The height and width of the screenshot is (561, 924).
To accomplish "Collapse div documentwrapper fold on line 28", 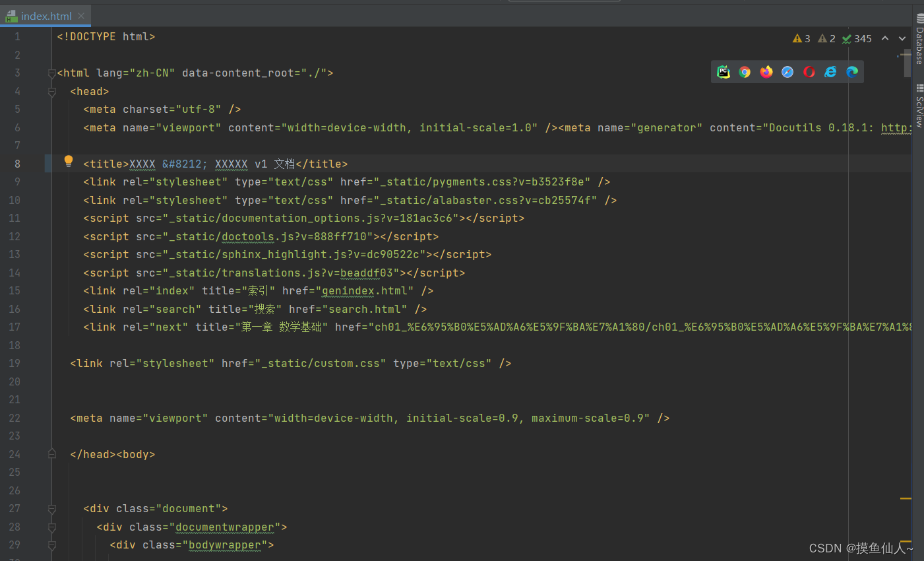I will tap(51, 527).
